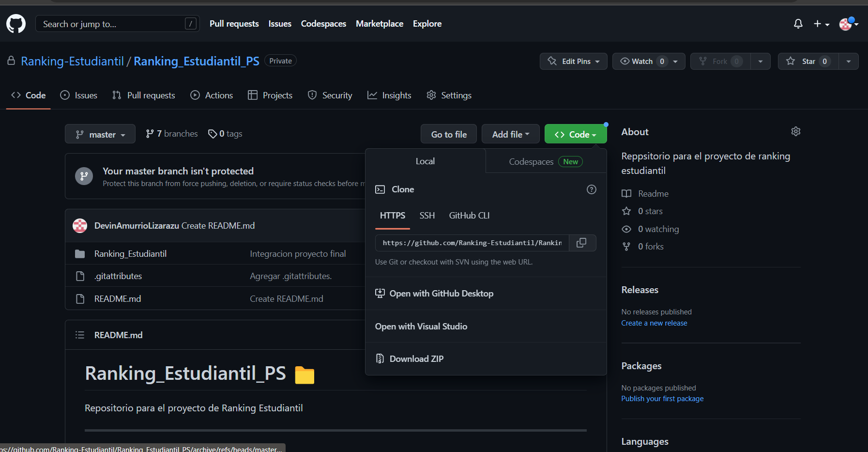Open the Create README.md commit message

pos(287,299)
